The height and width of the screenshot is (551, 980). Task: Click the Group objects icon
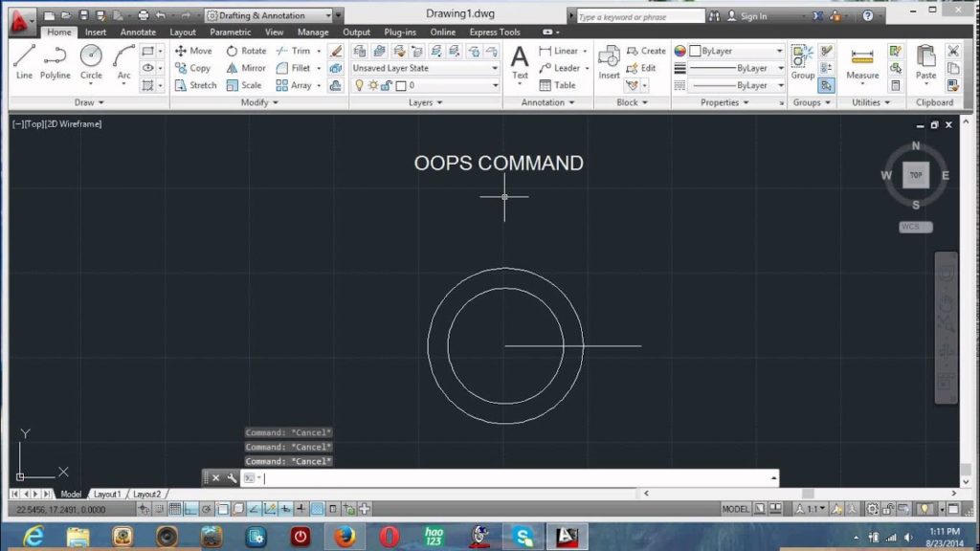(802, 61)
